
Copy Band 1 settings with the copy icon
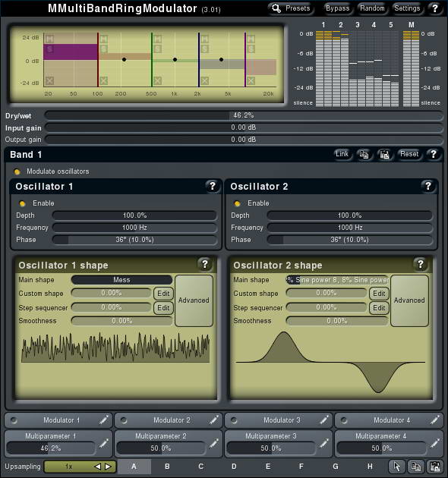(x=364, y=155)
